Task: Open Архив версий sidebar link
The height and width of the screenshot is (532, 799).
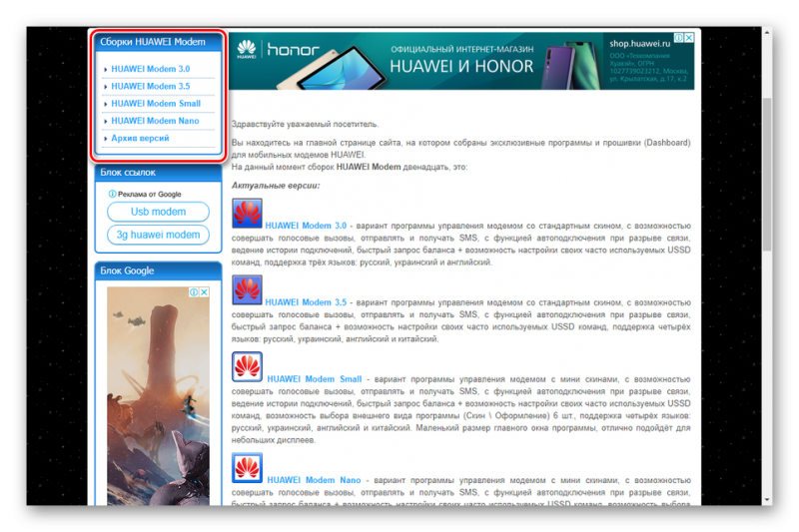Action: coord(140,138)
